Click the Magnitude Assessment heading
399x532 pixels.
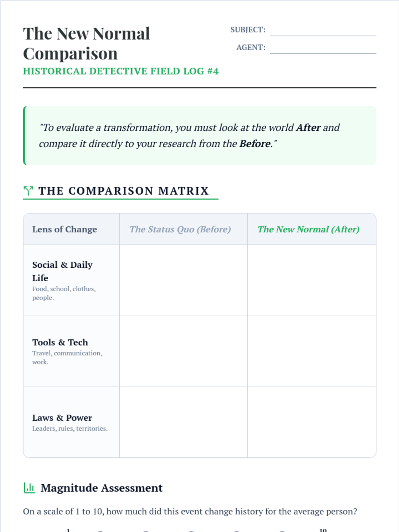point(101,488)
